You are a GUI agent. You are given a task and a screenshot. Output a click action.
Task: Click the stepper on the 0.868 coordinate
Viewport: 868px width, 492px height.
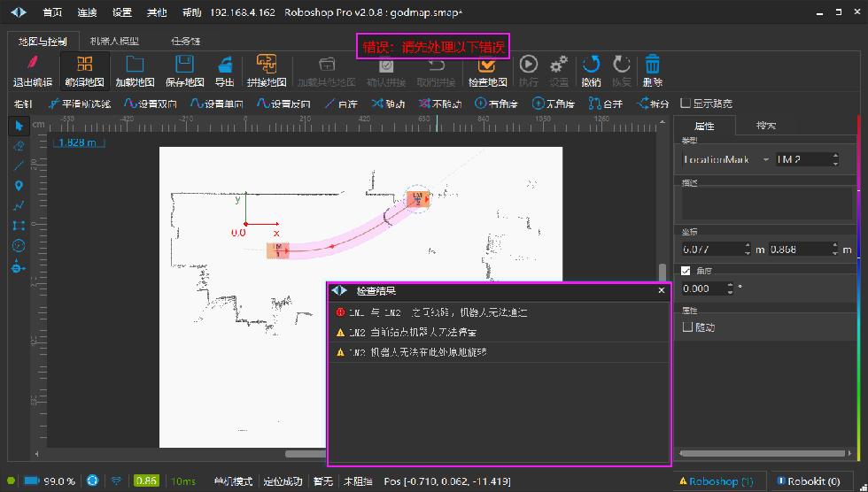click(x=834, y=250)
